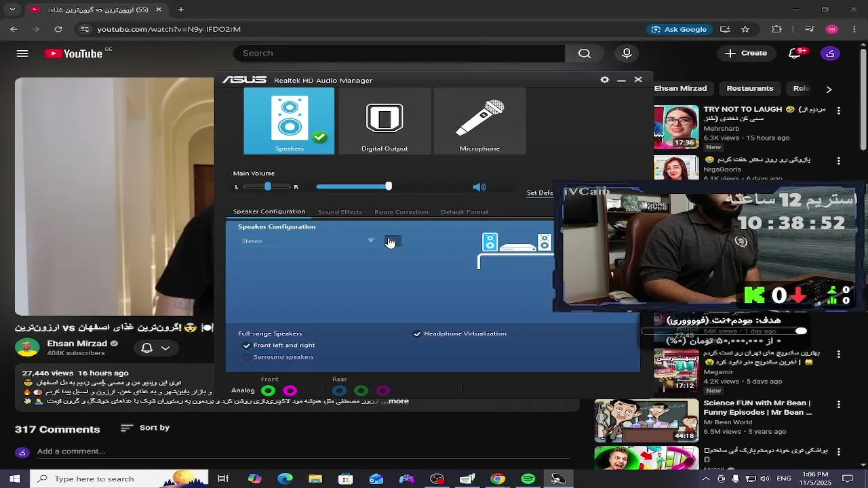Toggle Surround speakers checkbox
Screen dimensions: 868x488
pos(247,357)
